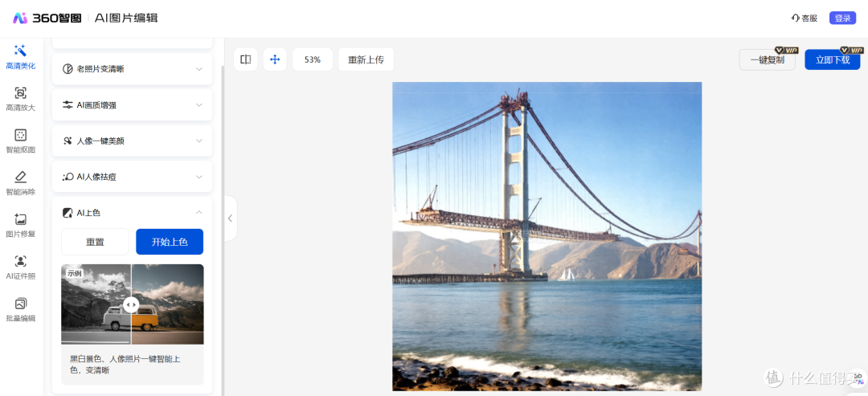This screenshot has width=868, height=396.
Task: Click the left panel vertical scrollbar
Action: click(223, 230)
